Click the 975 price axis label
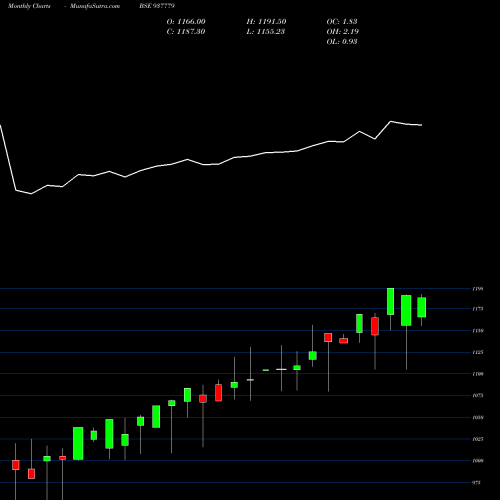 tap(477, 483)
